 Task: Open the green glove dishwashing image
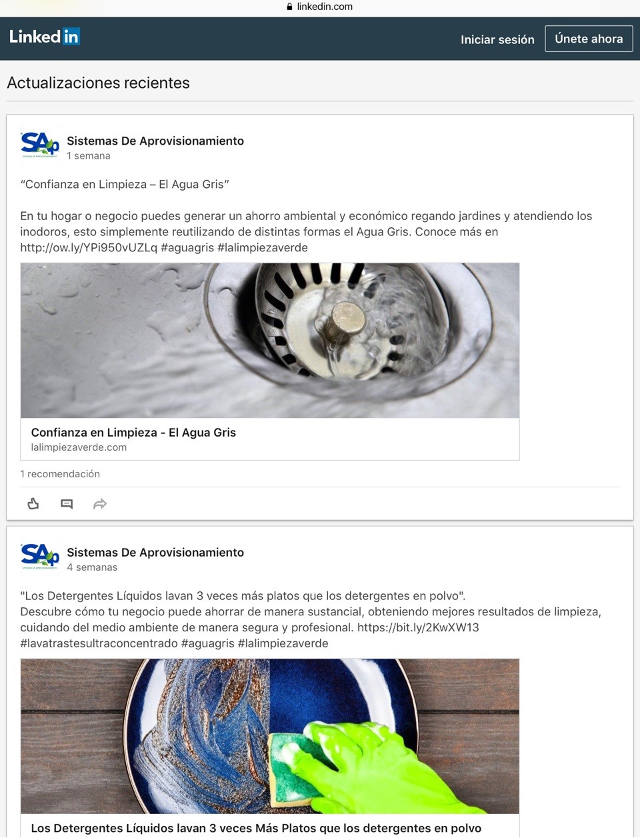pyautogui.click(x=270, y=736)
